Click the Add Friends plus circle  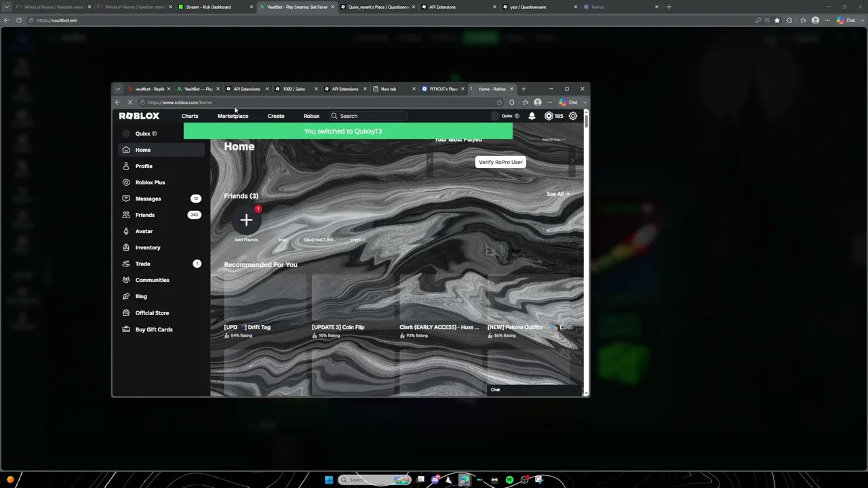tap(246, 220)
